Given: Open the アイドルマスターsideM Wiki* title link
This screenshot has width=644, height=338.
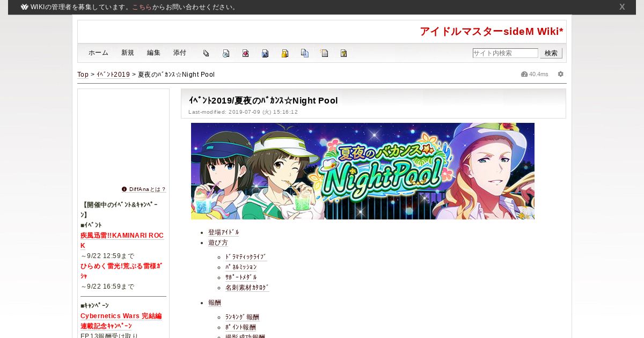Looking at the screenshot, I should tap(492, 32).
